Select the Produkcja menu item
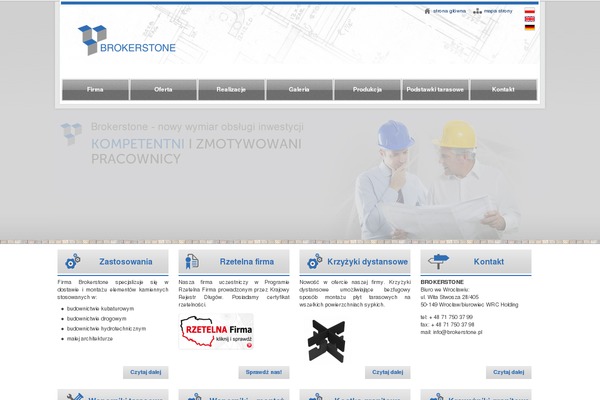The height and width of the screenshot is (400, 600). tap(367, 90)
